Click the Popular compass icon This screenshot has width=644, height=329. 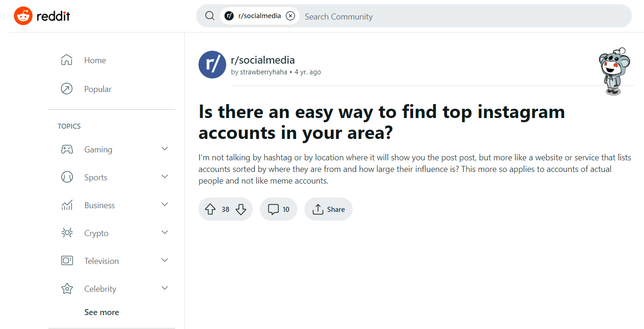point(67,88)
